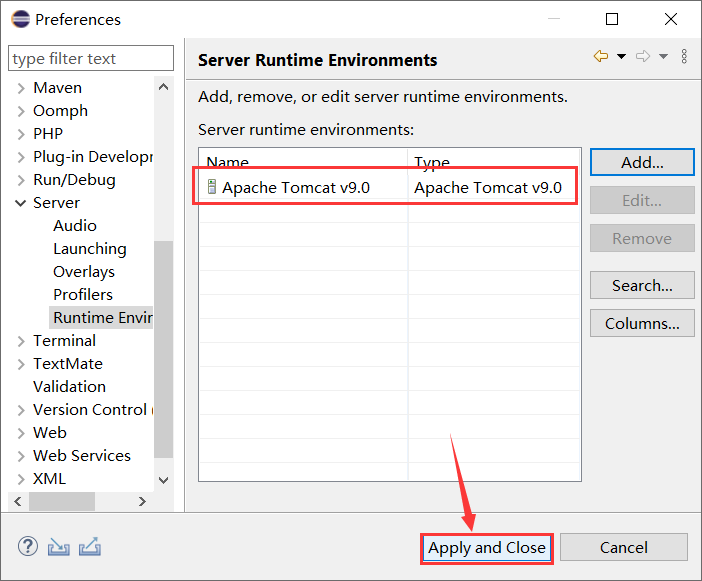Click the Add... button
702x581 pixels.
tap(642, 162)
